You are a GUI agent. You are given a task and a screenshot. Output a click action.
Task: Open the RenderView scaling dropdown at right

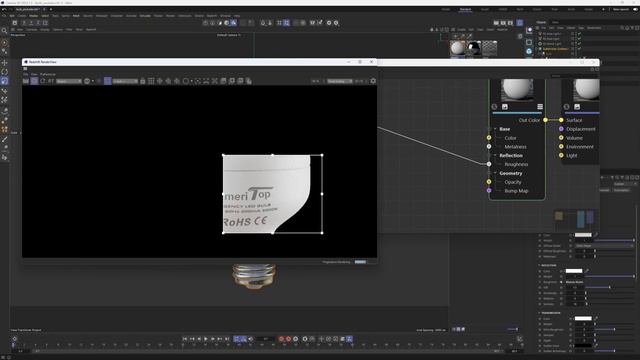tap(339, 81)
